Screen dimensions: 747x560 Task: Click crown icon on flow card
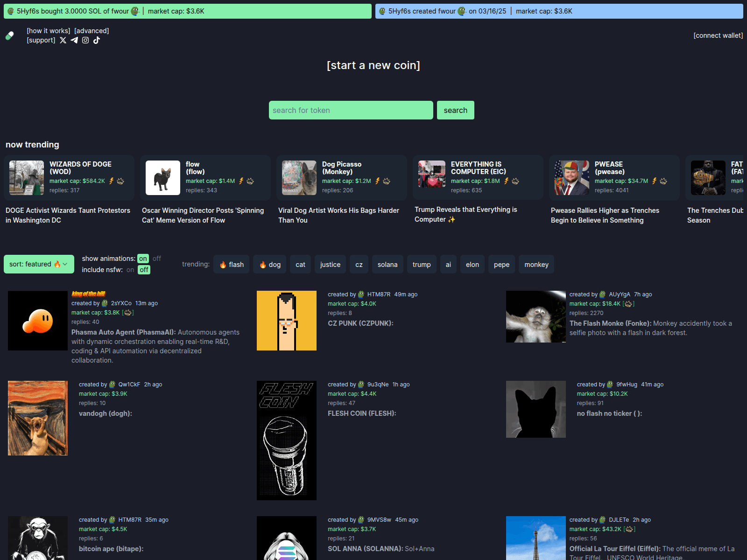click(250, 181)
